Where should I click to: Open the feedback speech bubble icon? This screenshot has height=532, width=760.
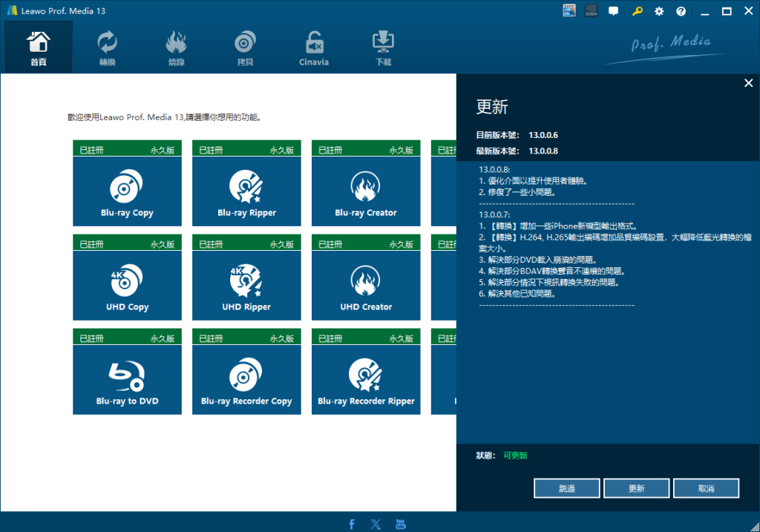tap(614, 11)
